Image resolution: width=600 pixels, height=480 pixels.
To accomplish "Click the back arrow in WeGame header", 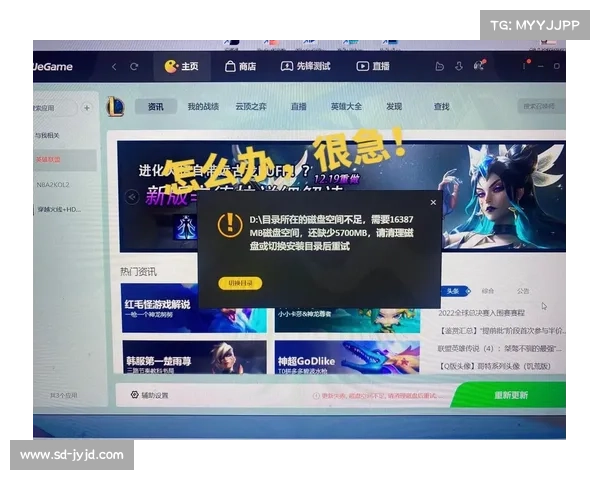I will tap(114, 66).
